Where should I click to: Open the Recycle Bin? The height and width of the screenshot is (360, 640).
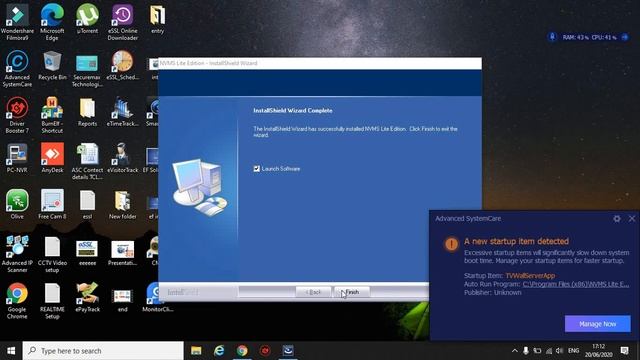(52, 65)
